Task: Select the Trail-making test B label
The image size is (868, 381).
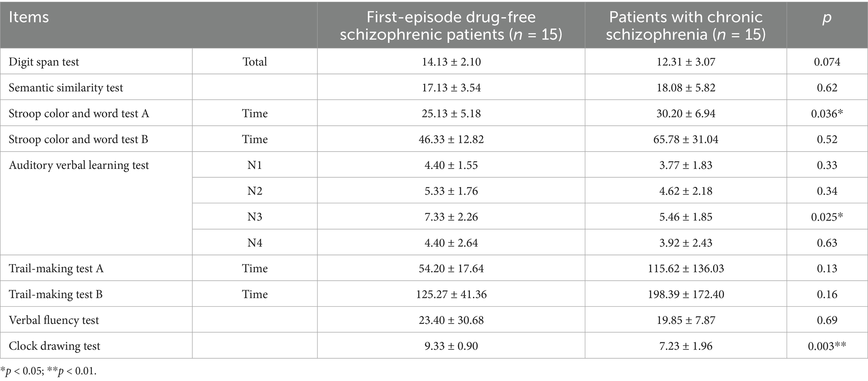Action: 56,294
